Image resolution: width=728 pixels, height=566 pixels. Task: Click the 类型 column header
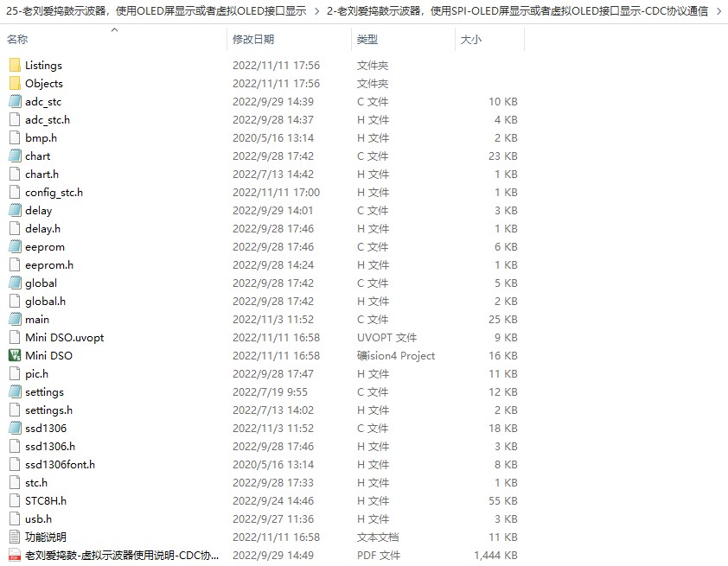367,39
